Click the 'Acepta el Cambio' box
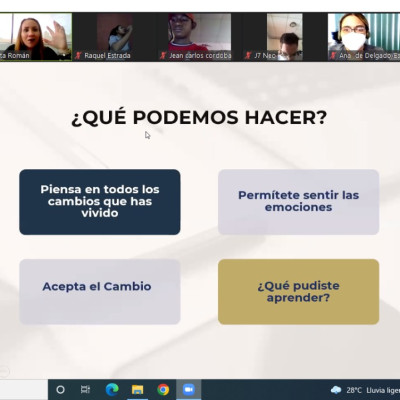This screenshot has height=400, width=400. tap(100, 292)
